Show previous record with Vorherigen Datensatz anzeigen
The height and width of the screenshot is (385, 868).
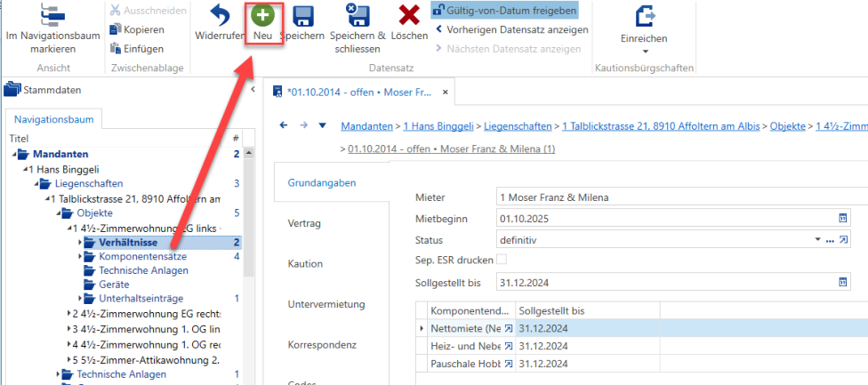click(511, 29)
